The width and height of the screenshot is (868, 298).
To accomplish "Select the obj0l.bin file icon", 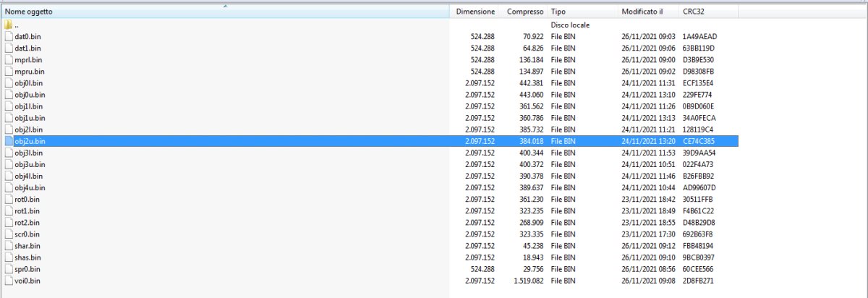I will click(x=8, y=82).
